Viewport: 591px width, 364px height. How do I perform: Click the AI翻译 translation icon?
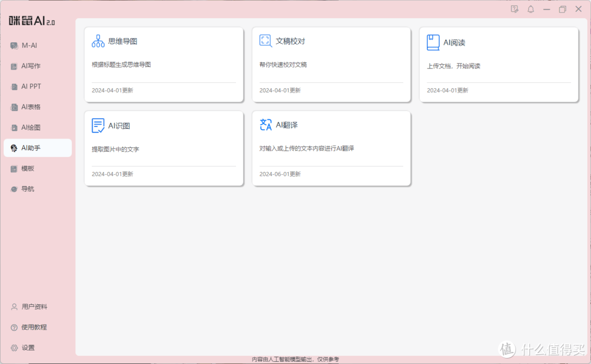click(x=265, y=125)
